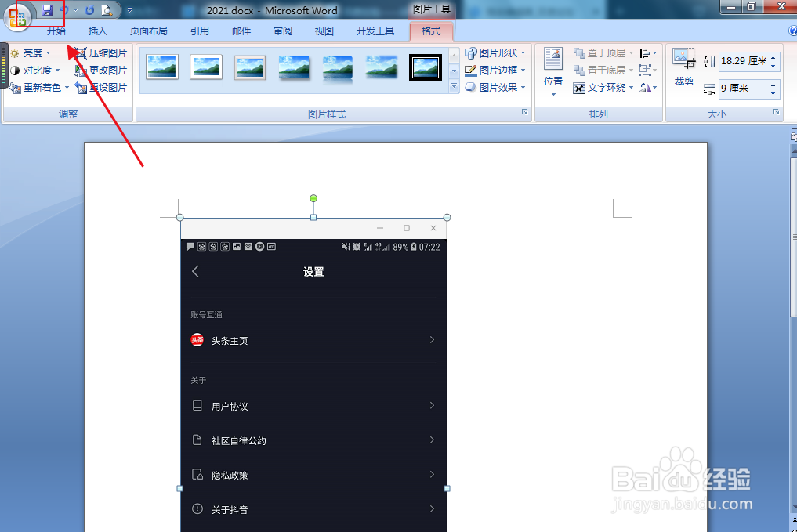This screenshot has width=797, height=532.
Task: Click 压缩图片 compress pictures
Action: click(100, 52)
